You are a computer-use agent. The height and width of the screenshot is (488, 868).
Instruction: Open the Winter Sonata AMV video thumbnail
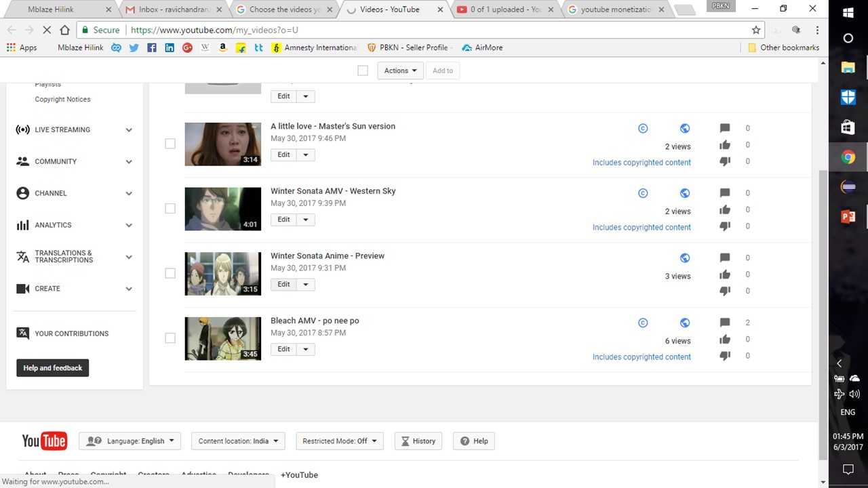(222, 209)
